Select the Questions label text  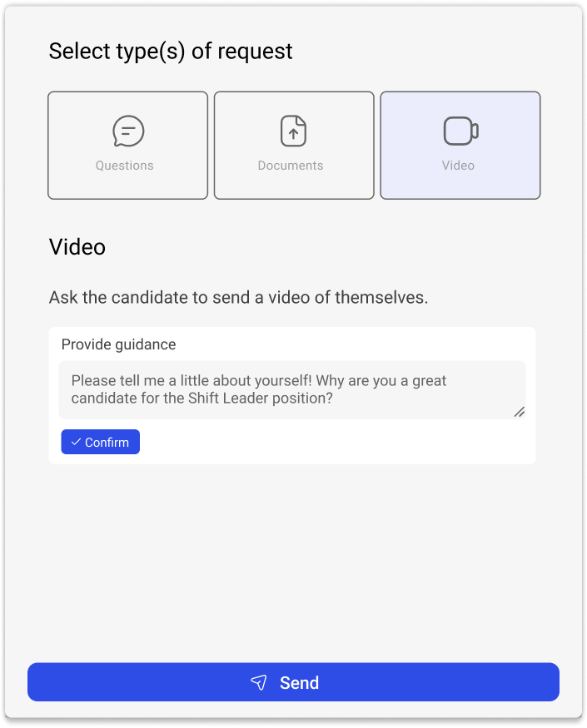click(125, 166)
